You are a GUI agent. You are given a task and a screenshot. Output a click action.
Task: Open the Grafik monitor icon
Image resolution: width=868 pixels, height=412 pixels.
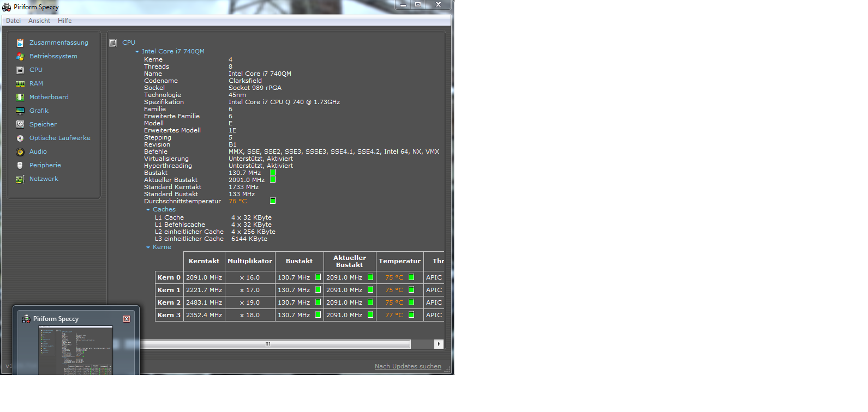pyautogui.click(x=20, y=111)
